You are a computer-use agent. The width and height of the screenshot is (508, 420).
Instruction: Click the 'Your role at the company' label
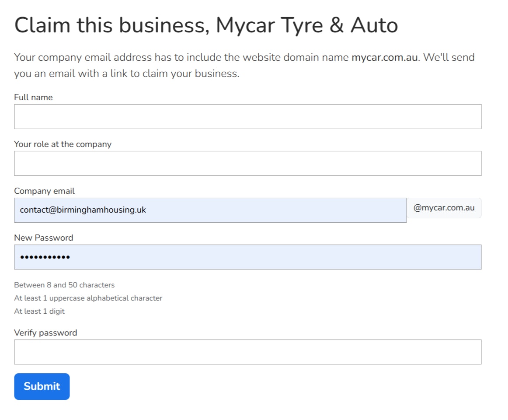63,144
